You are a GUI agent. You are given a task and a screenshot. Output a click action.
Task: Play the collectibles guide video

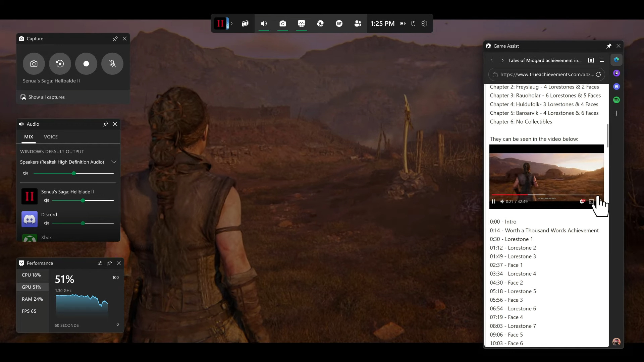coord(494,201)
